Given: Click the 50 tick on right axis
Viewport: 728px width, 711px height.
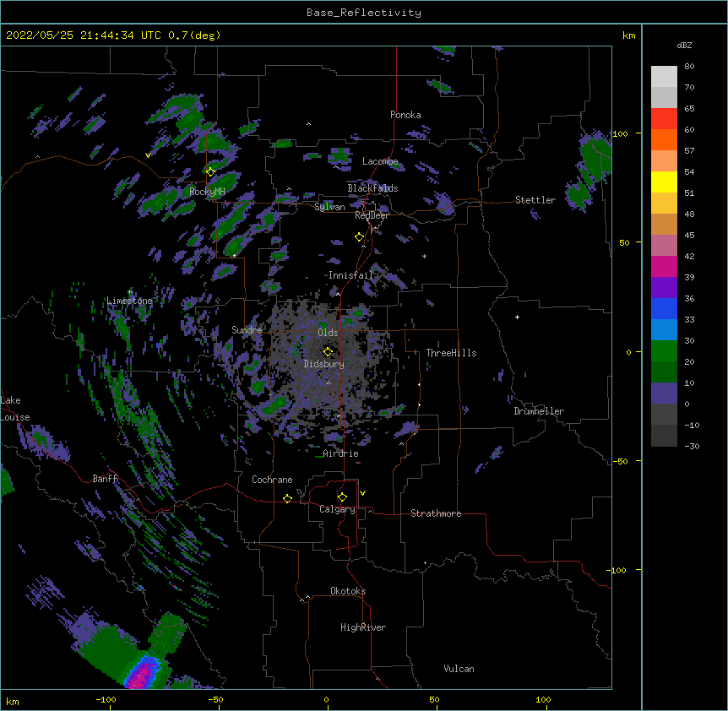Looking at the screenshot, I should (624, 242).
